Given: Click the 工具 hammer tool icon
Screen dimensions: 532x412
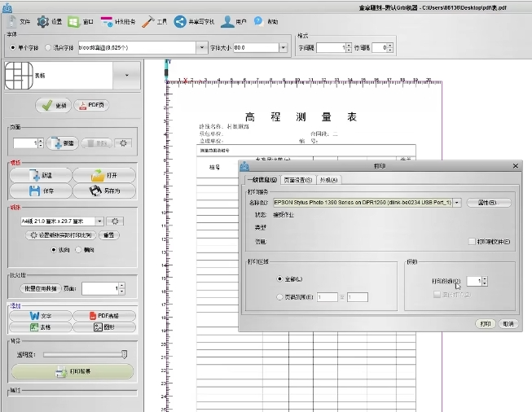Looking at the screenshot, I should [x=150, y=21].
